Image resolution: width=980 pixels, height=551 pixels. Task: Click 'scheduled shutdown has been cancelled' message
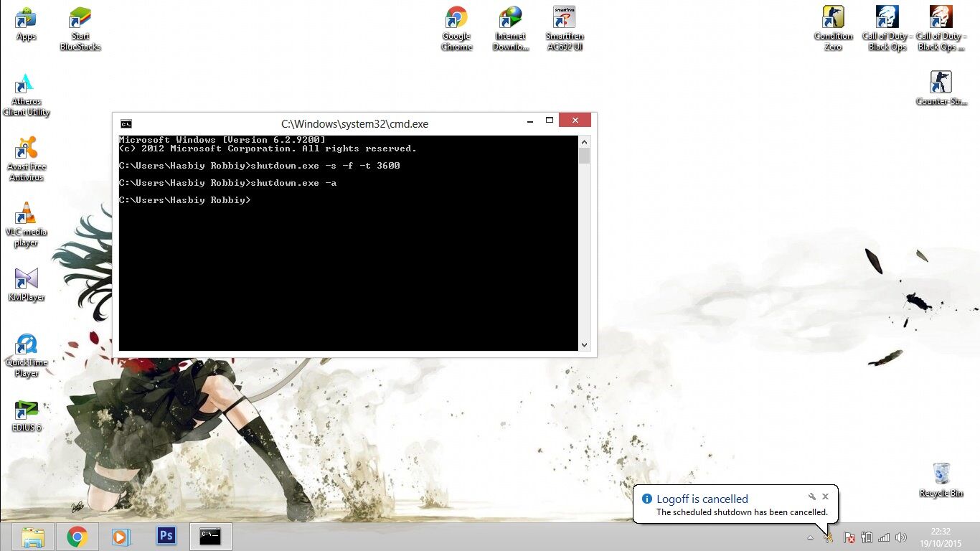tap(742, 512)
